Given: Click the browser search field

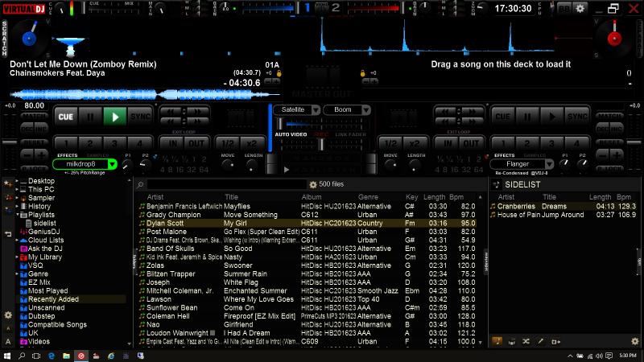Looking at the screenshot, I should click(x=227, y=185).
